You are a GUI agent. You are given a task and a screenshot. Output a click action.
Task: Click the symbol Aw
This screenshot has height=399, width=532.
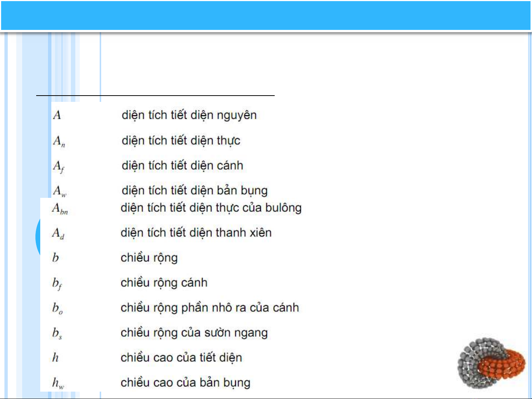tap(59, 191)
